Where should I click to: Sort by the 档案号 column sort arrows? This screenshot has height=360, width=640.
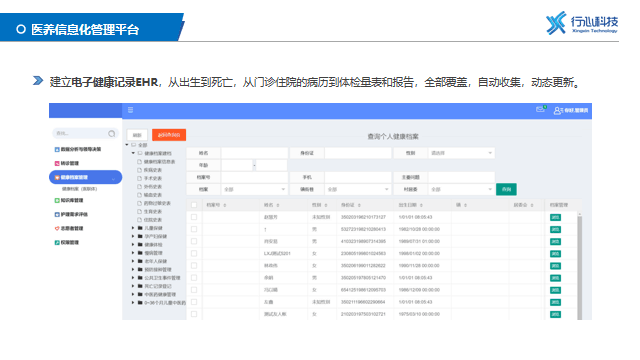[x=225, y=205]
